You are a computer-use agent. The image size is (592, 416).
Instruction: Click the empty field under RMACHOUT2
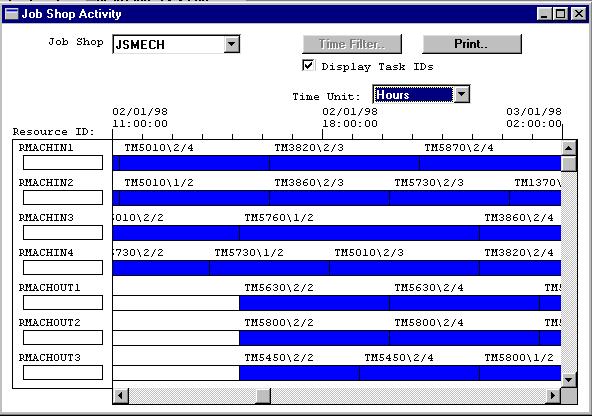pos(63,337)
